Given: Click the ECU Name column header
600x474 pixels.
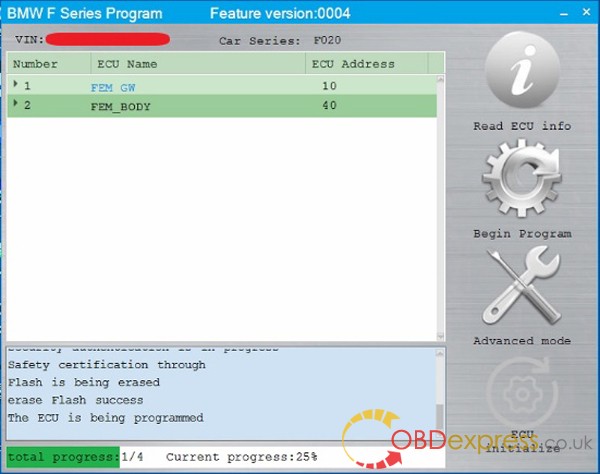Looking at the screenshot, I should click(198, 64).
